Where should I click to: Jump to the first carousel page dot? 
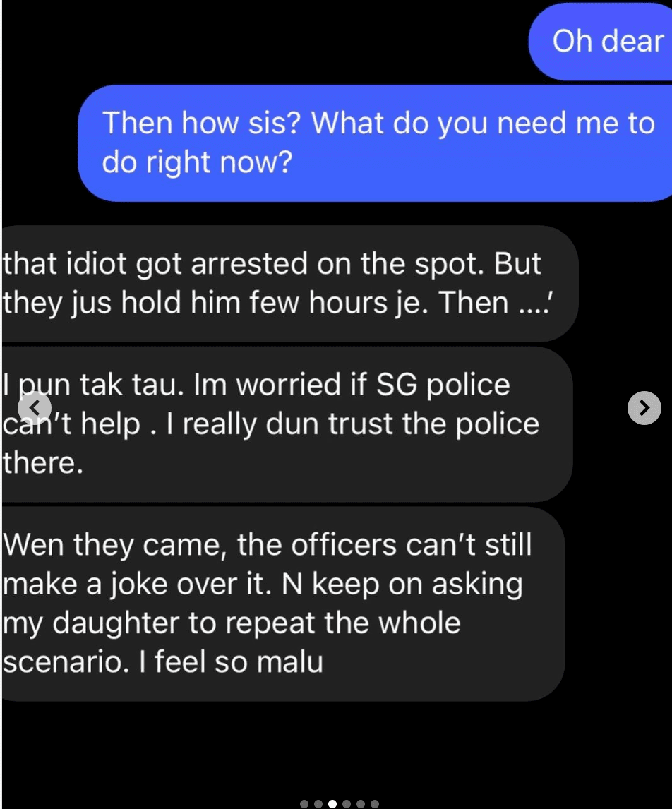[304, 804]
